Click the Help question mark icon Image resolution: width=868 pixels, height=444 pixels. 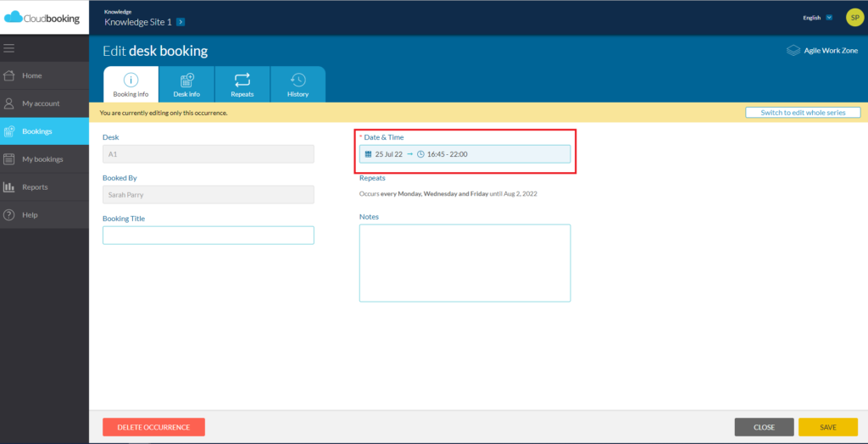pos(8,215)
